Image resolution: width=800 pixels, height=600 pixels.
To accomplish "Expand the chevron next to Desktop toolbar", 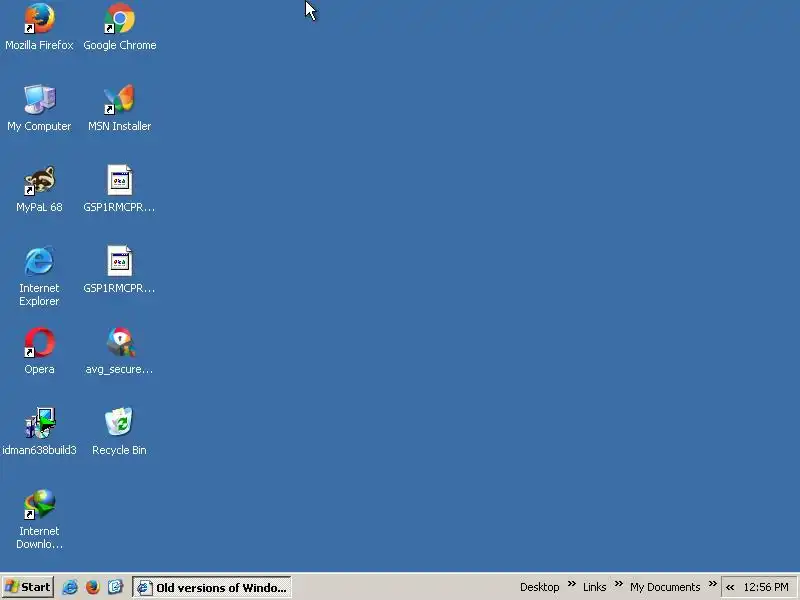I will [x=571, y=584].
